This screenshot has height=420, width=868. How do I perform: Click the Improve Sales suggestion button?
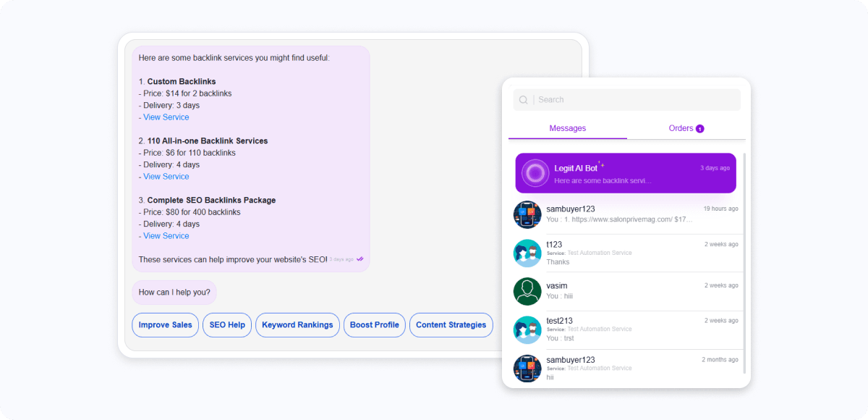click(x=166, y=325)
